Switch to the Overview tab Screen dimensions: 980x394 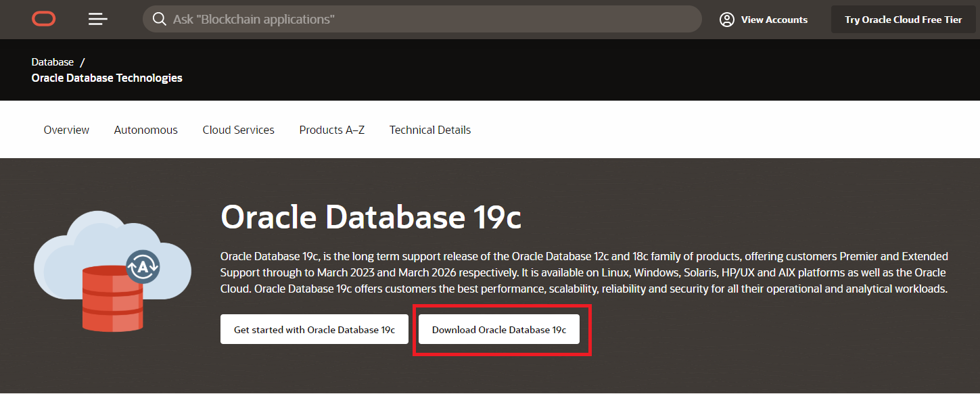66,130
